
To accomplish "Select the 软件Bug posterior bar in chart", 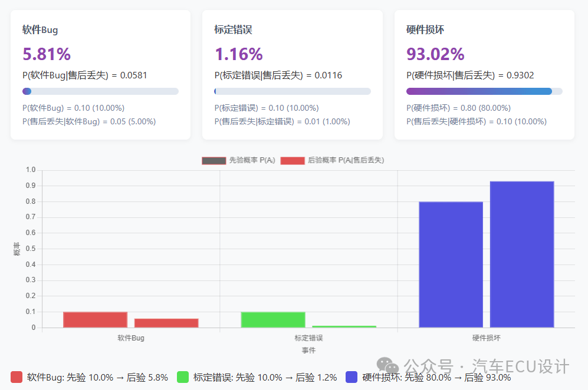I will (166, 323).
